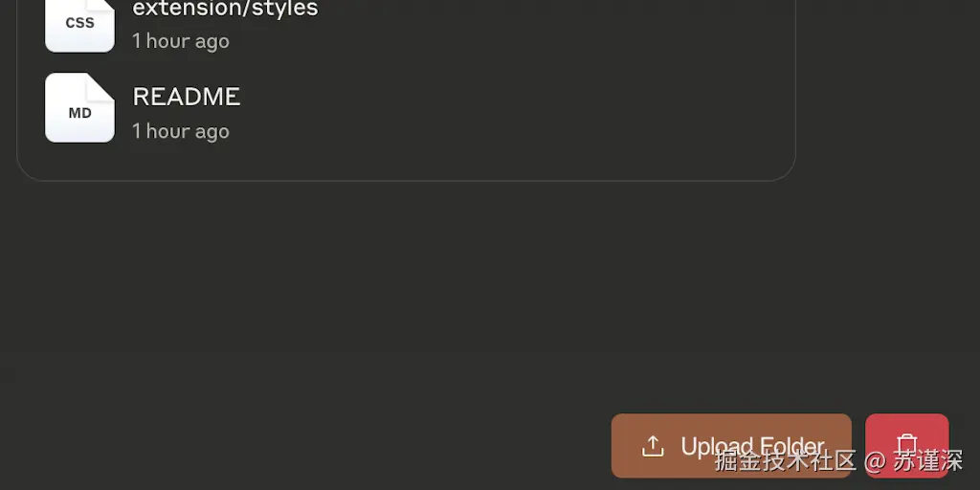Click the 'CSS' label on the file icon
The image size is (980, 490).
click(x=79, y=23)
